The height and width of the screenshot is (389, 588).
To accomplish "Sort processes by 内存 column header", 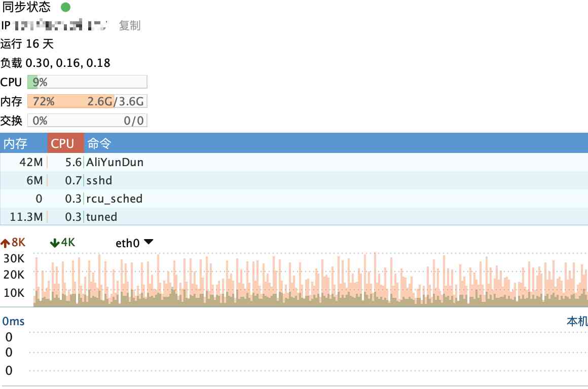I will [x=24, y=143].
